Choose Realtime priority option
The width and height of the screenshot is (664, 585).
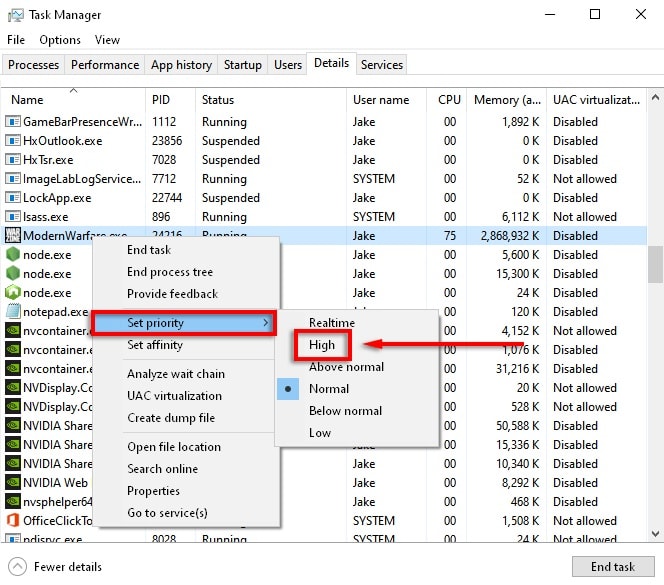click(x=331, y=323)
